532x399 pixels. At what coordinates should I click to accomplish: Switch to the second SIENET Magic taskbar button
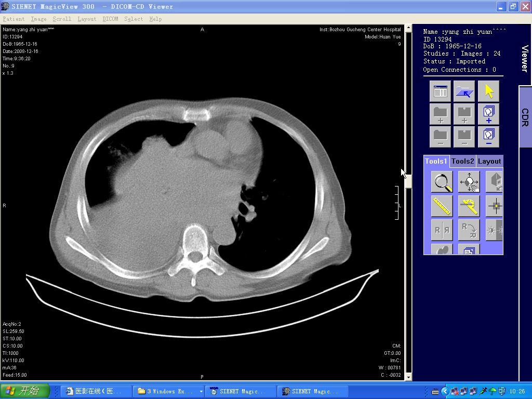pyautogui.click(x=312, y=391)
